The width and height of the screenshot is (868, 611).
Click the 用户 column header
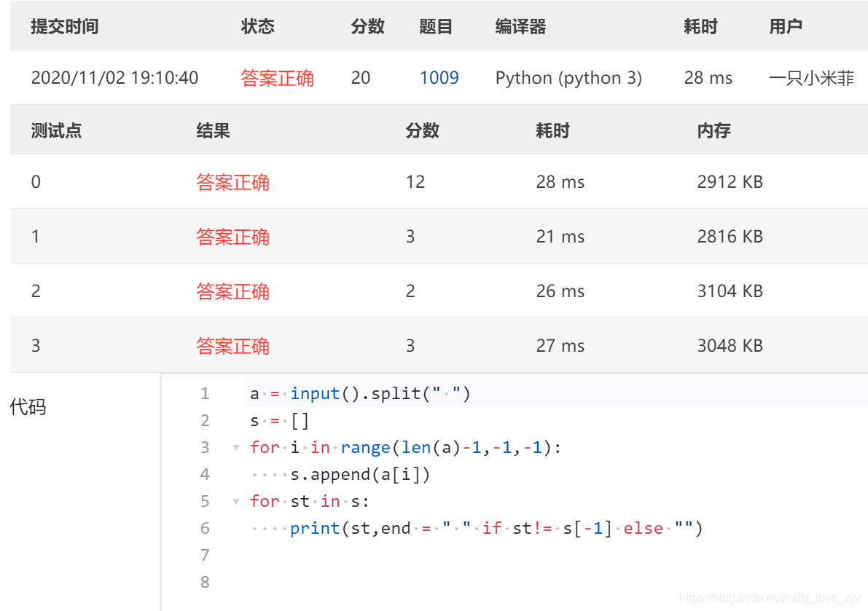tap(786, 26)
